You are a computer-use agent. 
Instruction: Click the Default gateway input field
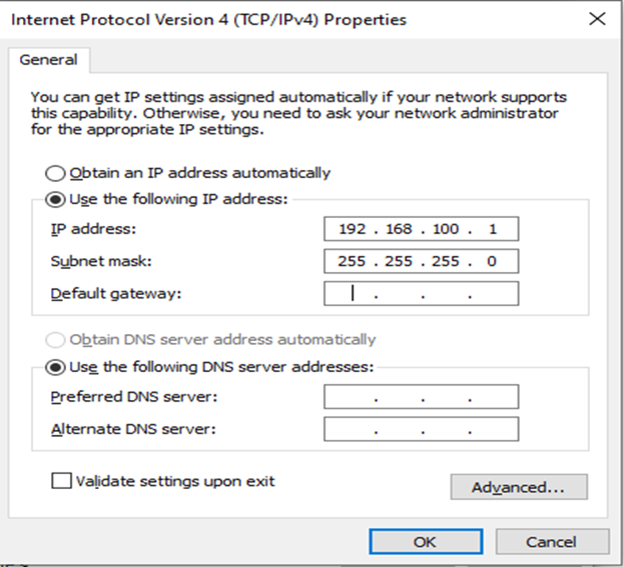[x=421, y=294]
